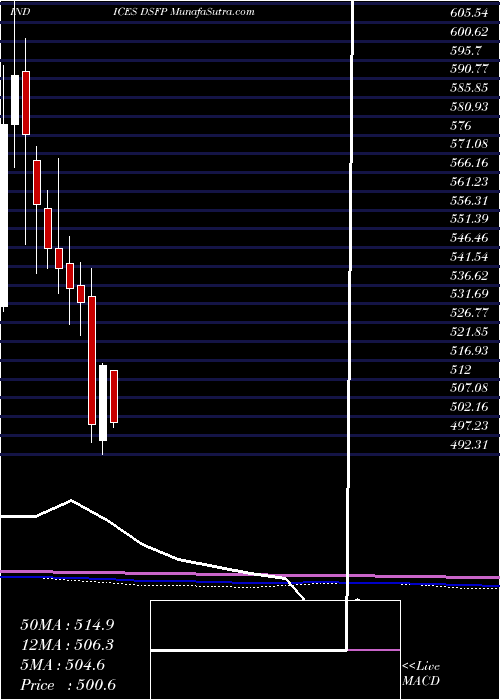Click the 590.77 price axis label
This screenshot has height=700, width=500.
(x=469, y=69)
